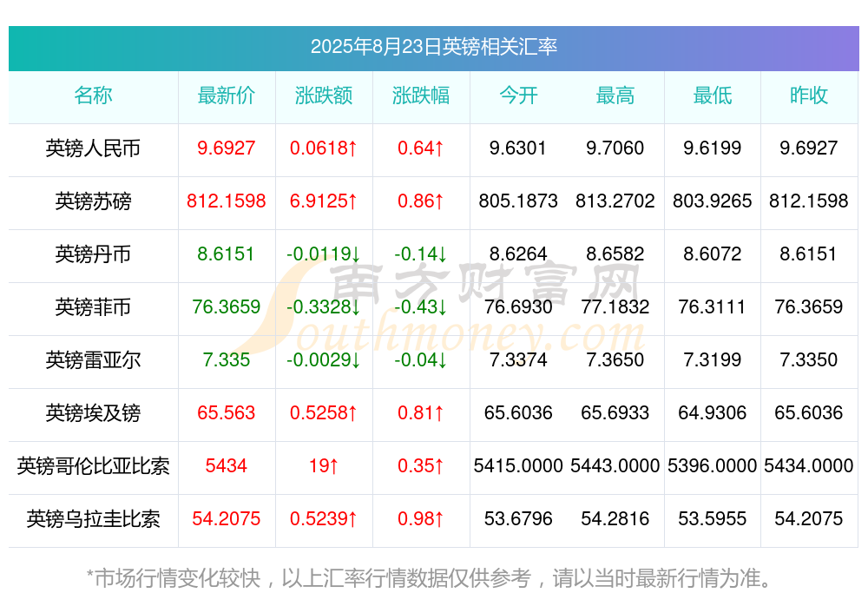Click change percent 0.64↑
Viewport: 868px width, 606px height.
click(421, 148)
